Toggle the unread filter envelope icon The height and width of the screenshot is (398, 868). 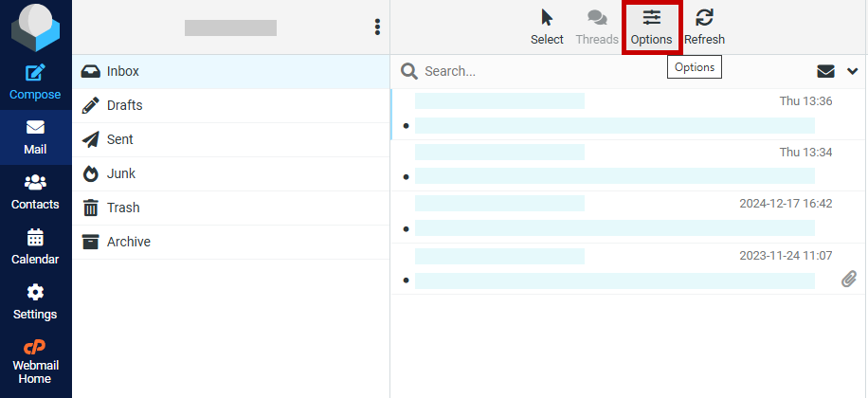(x=825, y=71)
